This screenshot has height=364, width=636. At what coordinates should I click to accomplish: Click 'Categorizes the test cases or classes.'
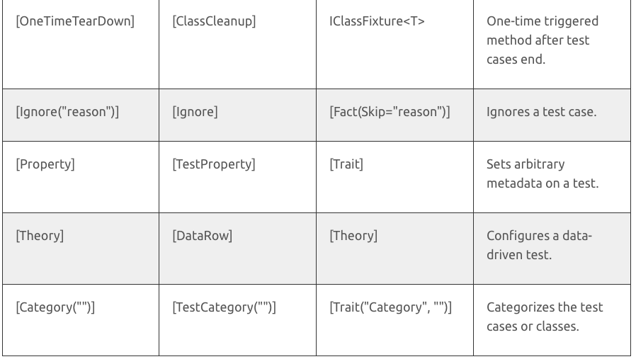545,317
